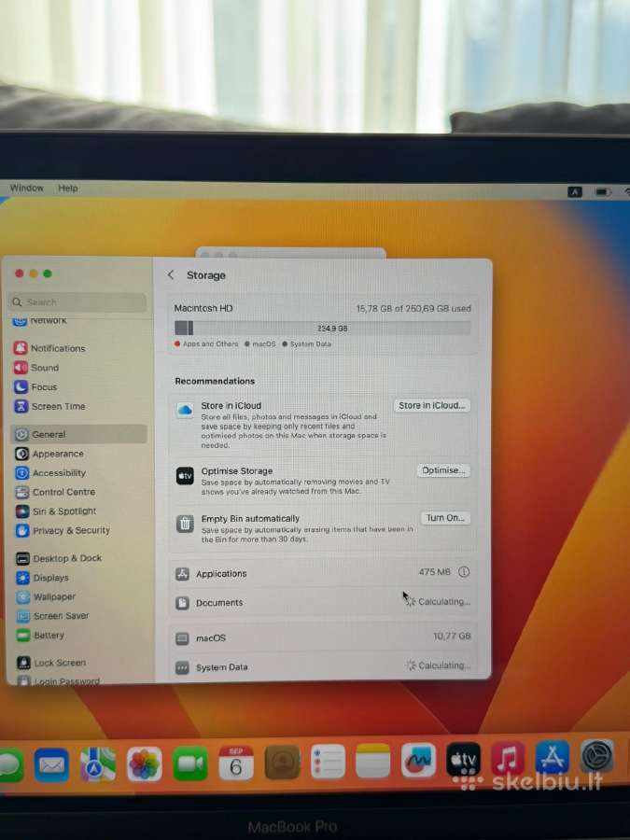Click the Empty Bin trash icon
This screenshot has height=840, width=630.
pos(185,524)
